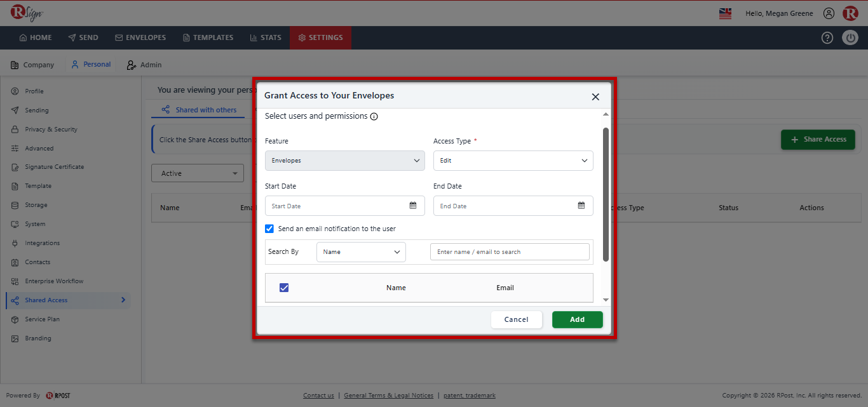Open the Feature dropdown showing Envelopes

345,161
